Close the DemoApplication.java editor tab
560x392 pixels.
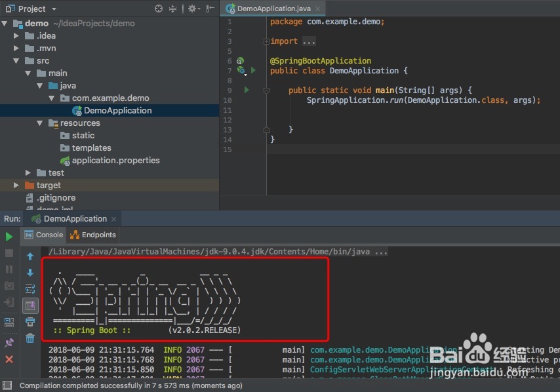pyautogui.click(x=318, y=9)
